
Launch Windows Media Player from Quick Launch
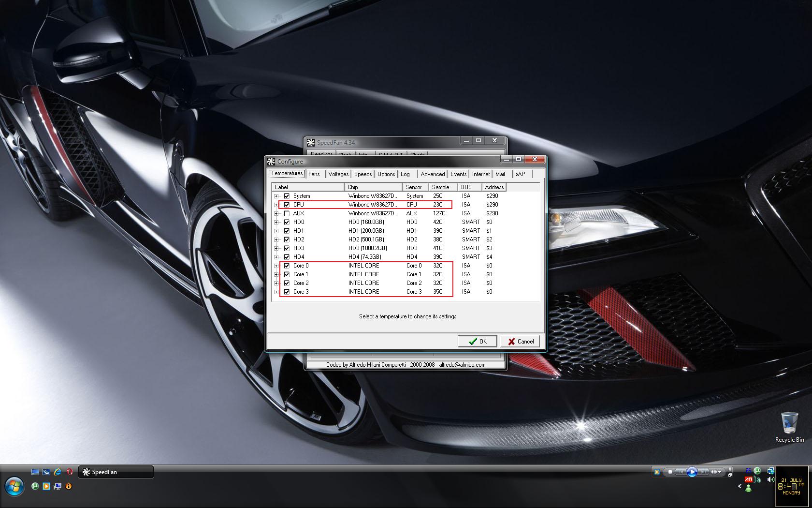tap(46, 486)
